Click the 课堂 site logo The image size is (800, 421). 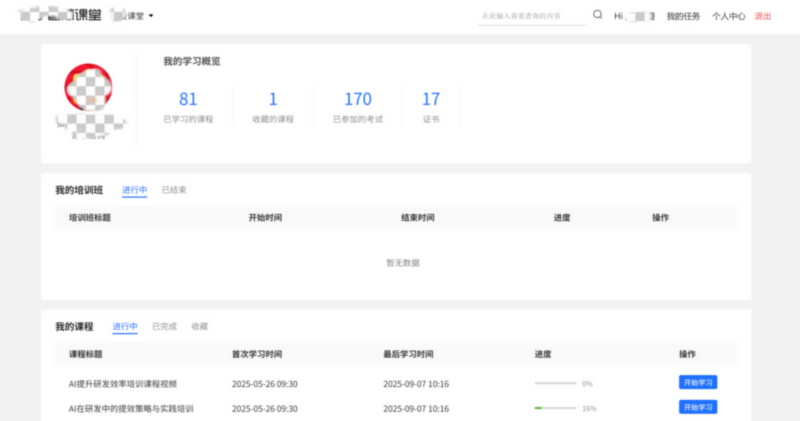coord(60,16)
